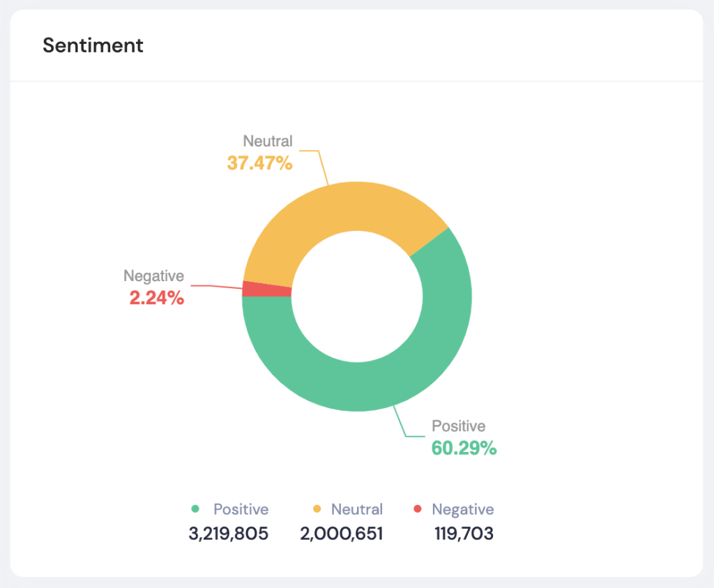Screen dimensions: 714x588
Task: Toggle the Positive series in the legend
Action: coord(241,509)
